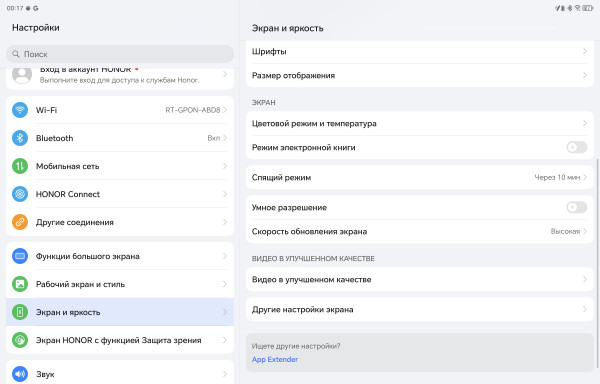Select Мобильная сеть settings item

tap(120, 166)
